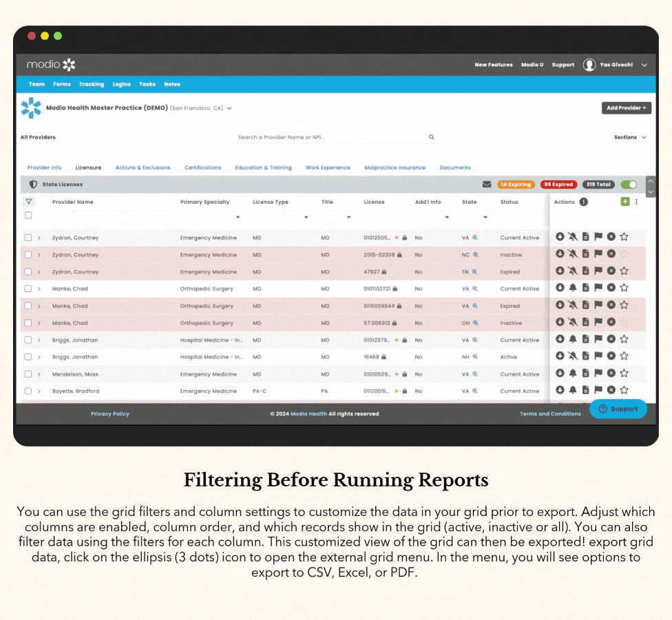This screenshot has height=620, width=672.
Task: Open the Yas Givechi account menu chevron
Action: [644, 65]
